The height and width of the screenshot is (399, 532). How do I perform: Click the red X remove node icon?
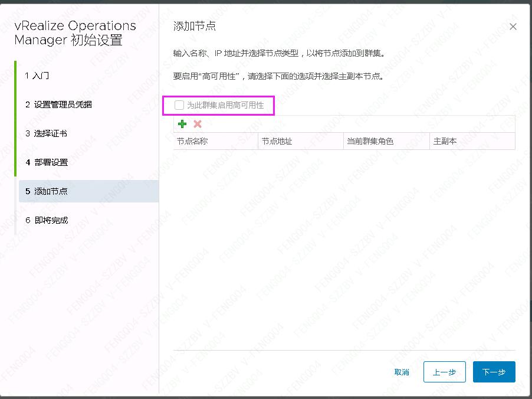[198, 124]
